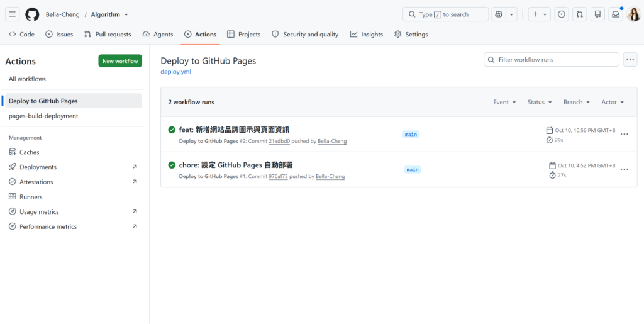Viewport: 644px width, 324px height.
Task: Open the notifications inbox icon
Action: click(616, 14)
